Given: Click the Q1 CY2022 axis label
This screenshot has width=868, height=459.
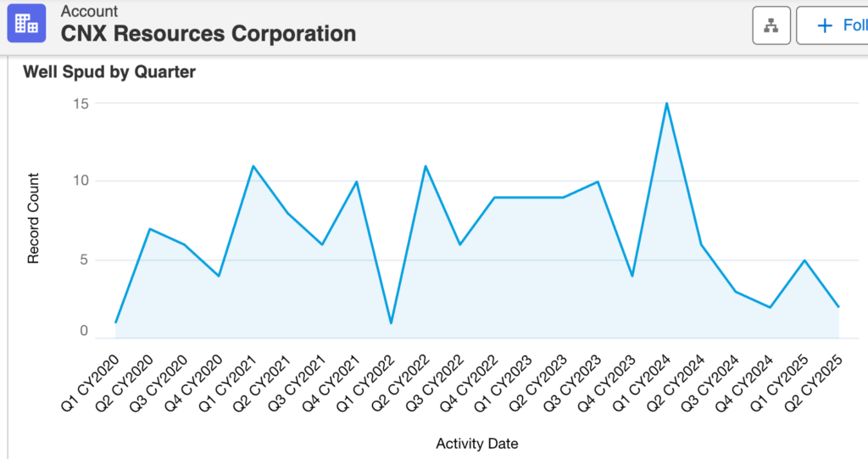Looking at the screenshot, I should click(365, 383).
